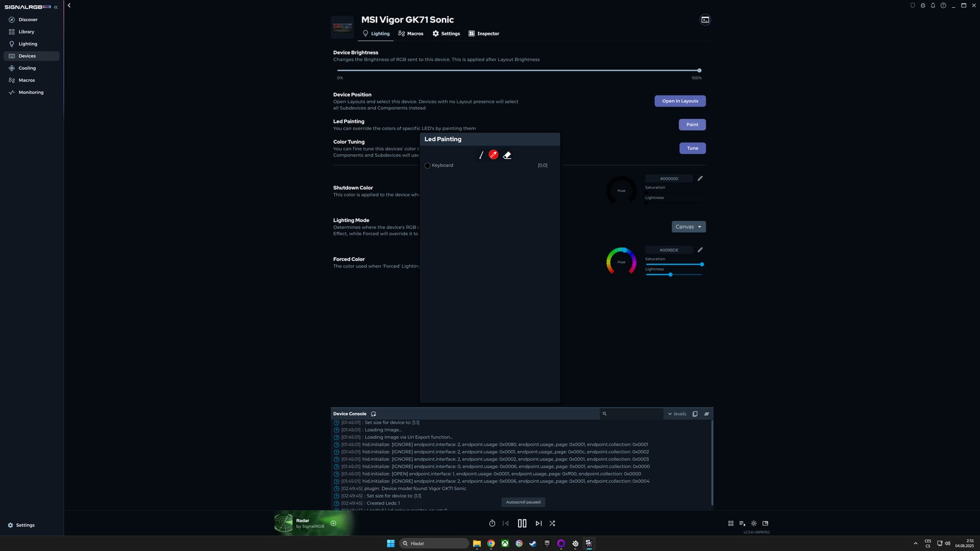Viewport: 980px width, 551px height.
Task: Open Chrome from the taskbar
Action: tap(491, 543)
